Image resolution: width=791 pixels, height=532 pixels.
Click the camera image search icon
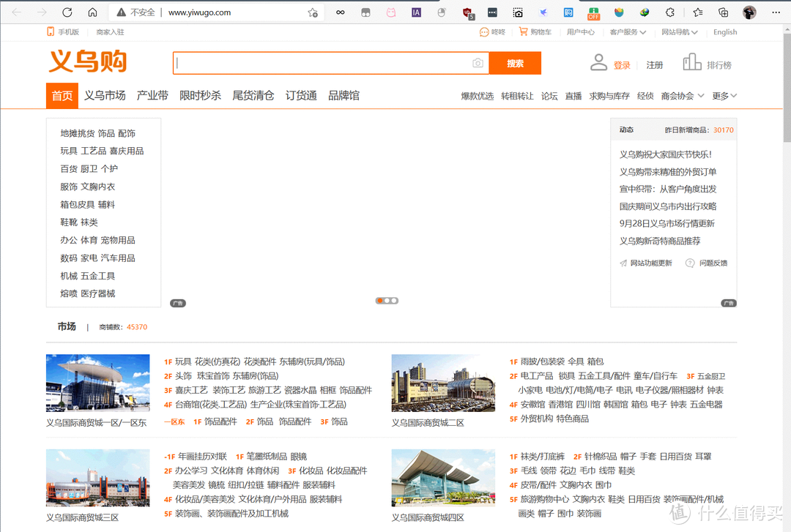[x=478, y=63]
